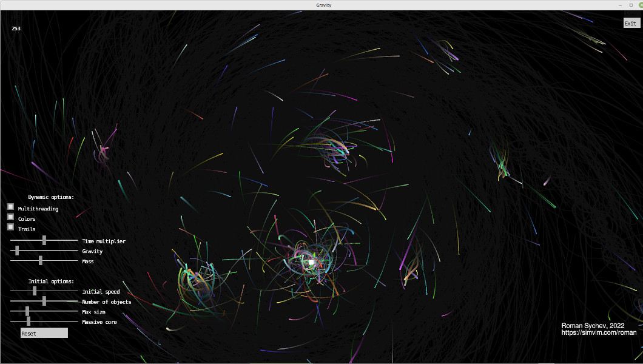The height and width of the screenshot is (364, 643).
Task: Maximize the Gravity window
Action: (x=630, y=5)
